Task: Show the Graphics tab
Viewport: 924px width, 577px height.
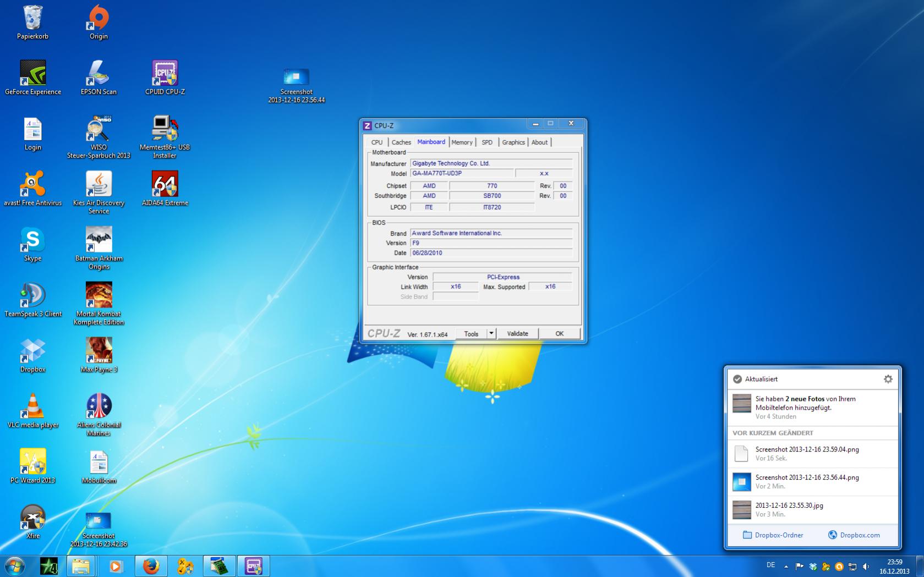Action: click(x=513, y=142)
